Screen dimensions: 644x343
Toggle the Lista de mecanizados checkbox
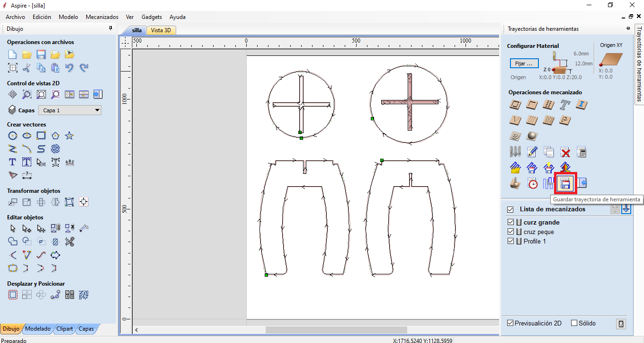point(510,209)
